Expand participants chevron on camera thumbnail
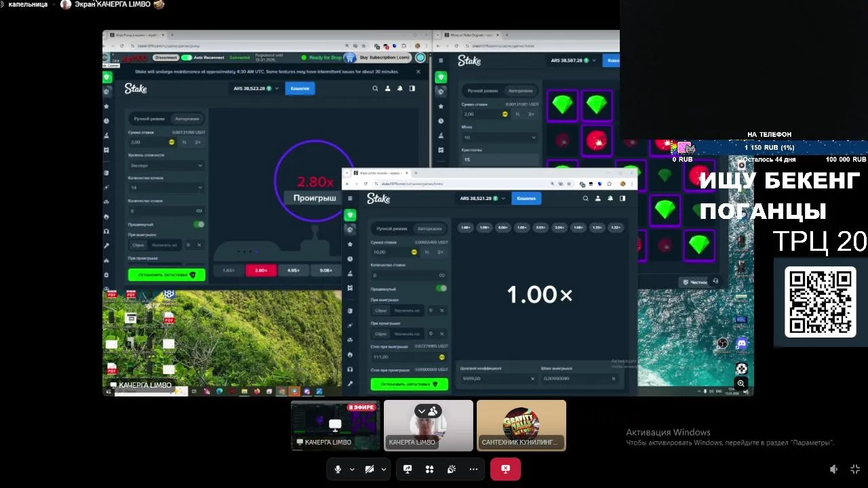Viewport: 868px width, 488px height. [x=422, y=411]
